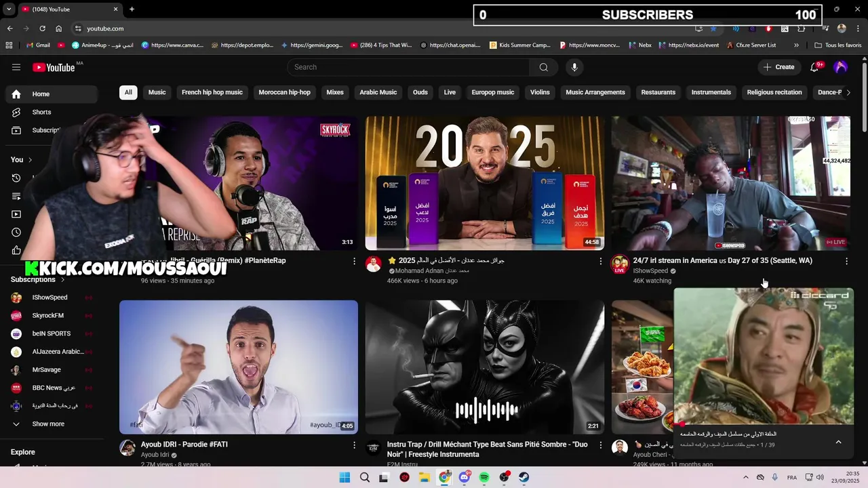
Task: Select the All filter chip
Action: point(128,92)
